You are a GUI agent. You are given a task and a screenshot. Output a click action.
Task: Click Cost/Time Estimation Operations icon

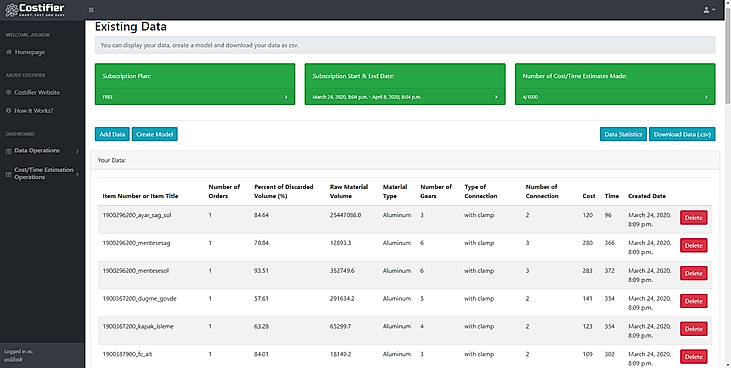click(x=8, y=174)
